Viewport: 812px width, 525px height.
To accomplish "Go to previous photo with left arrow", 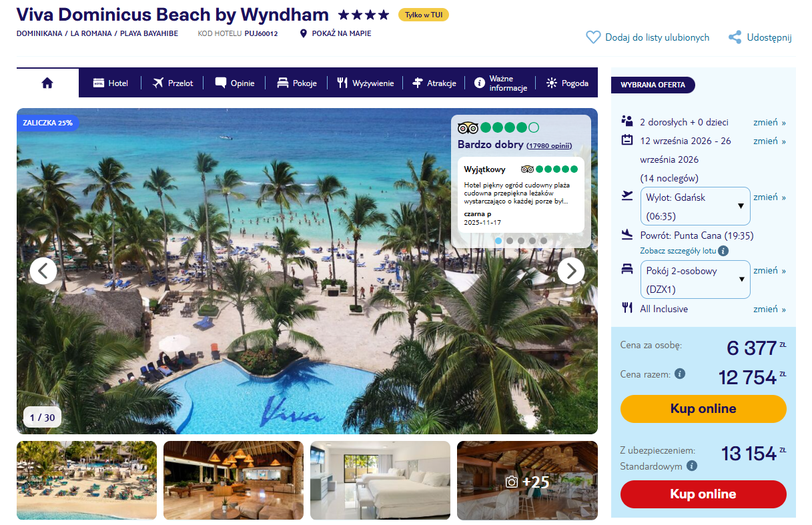I will tap(43, 271).
